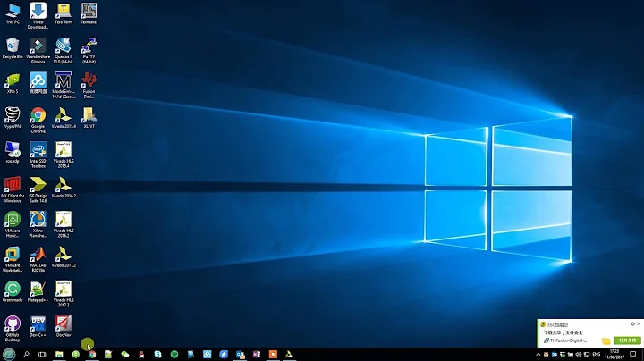Open the XL-VT folder shortcut
Screen dimensions: 644x361
click(89, 118)
